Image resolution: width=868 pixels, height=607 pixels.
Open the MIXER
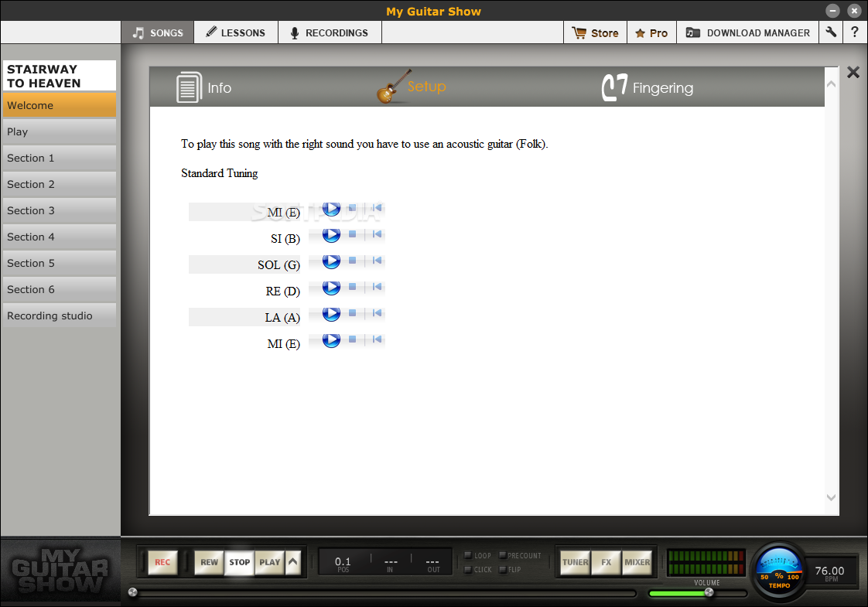pos(637,562)
